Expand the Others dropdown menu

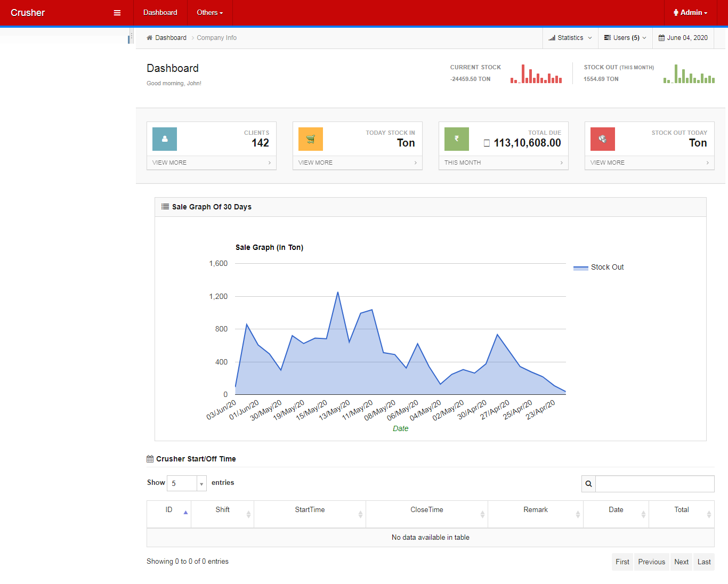click(x=209, y=12)
